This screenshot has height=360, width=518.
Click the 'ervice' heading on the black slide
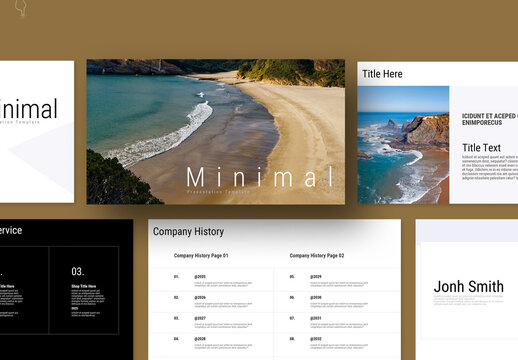[x=11, y=230]
